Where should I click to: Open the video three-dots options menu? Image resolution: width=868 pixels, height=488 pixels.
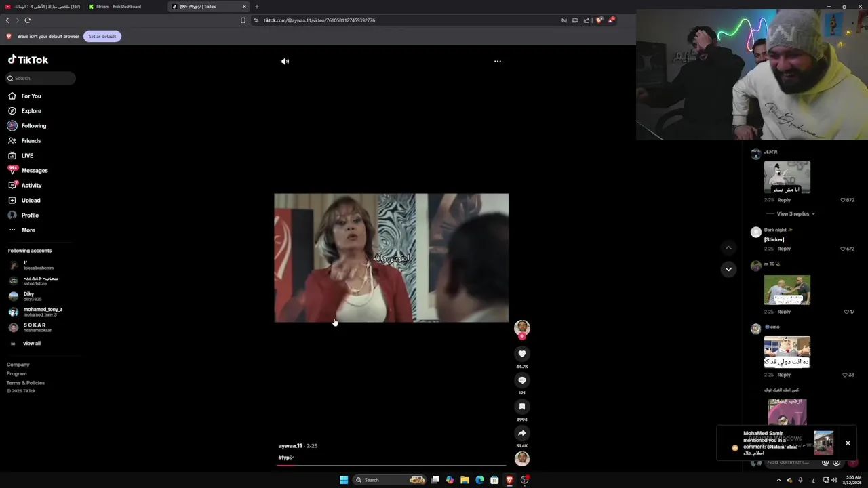click(498, 61)
